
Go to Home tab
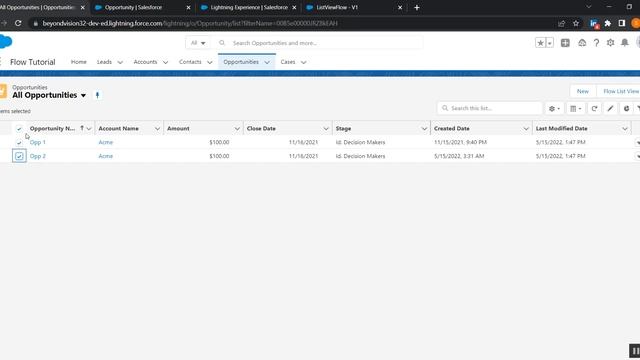pos(78,62)
